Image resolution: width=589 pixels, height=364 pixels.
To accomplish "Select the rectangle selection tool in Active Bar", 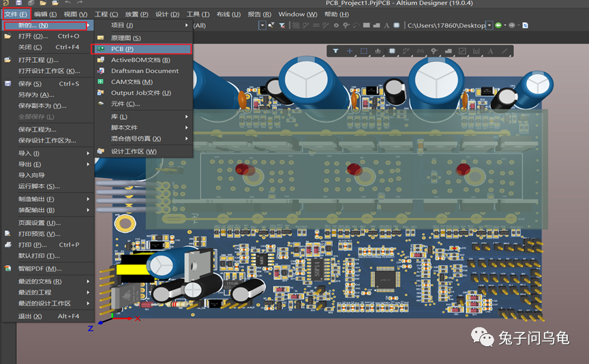I will pos(364,51).
